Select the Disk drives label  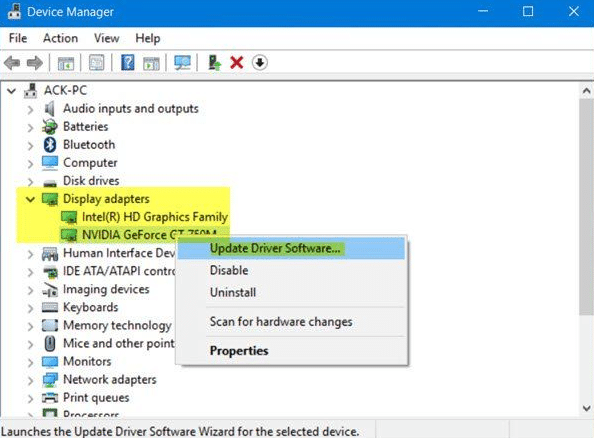[x=91, y=181]
